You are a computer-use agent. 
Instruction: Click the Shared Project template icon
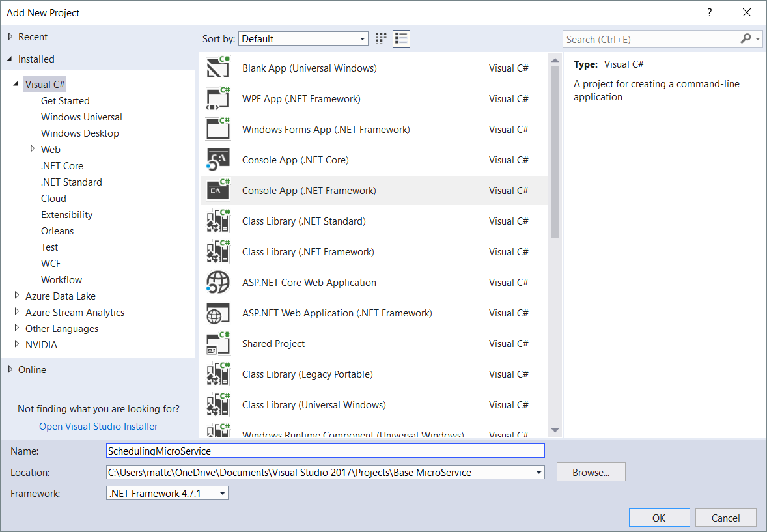[217, 343]
